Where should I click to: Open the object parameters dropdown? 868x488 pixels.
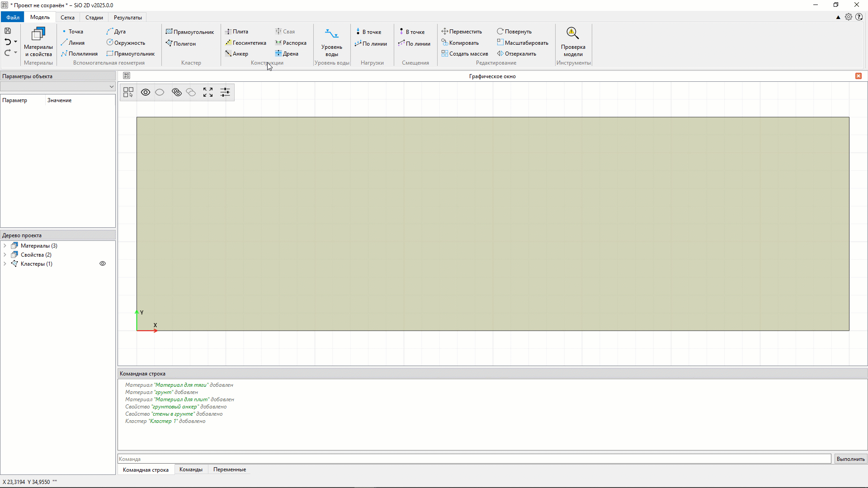click(x=58, y=87)
